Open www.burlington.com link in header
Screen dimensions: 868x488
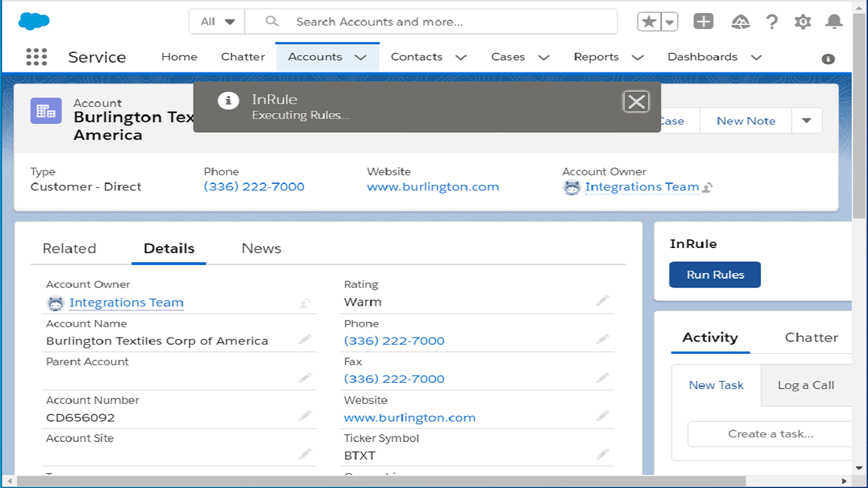(433, 186)
